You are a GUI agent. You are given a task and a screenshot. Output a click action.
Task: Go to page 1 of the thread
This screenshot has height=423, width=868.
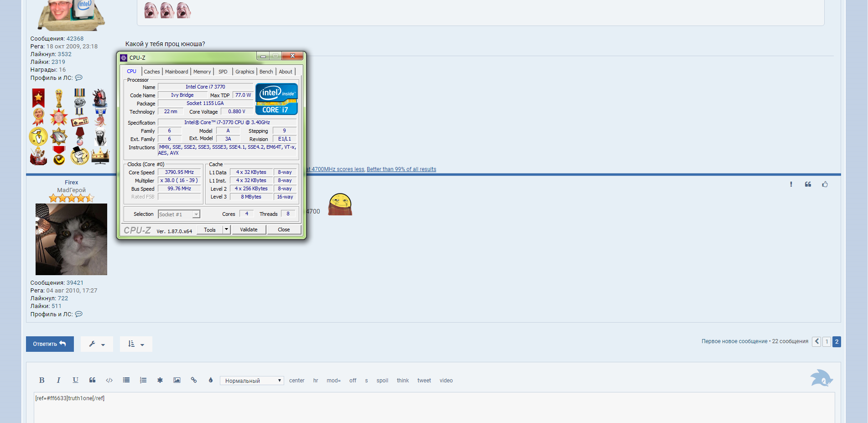coord(826,341)
